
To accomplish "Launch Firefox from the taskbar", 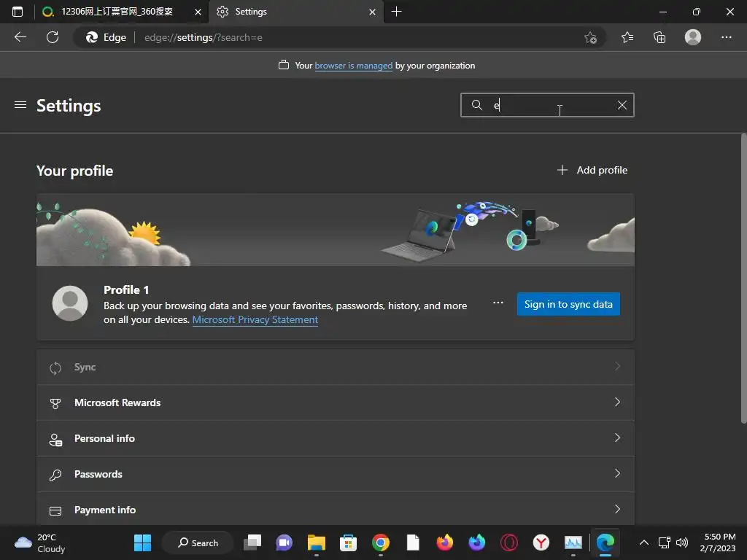I will click(x=444, y=542).
